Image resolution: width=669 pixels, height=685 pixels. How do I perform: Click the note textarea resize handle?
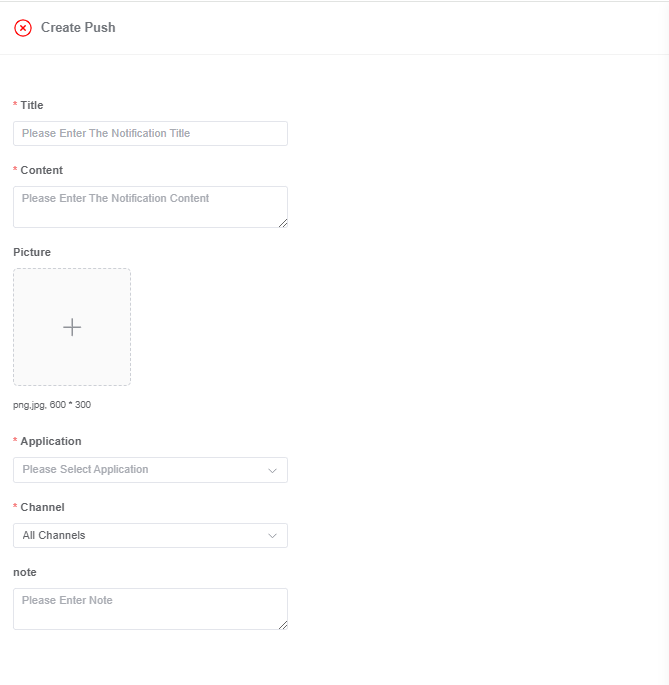pos(283,625)
